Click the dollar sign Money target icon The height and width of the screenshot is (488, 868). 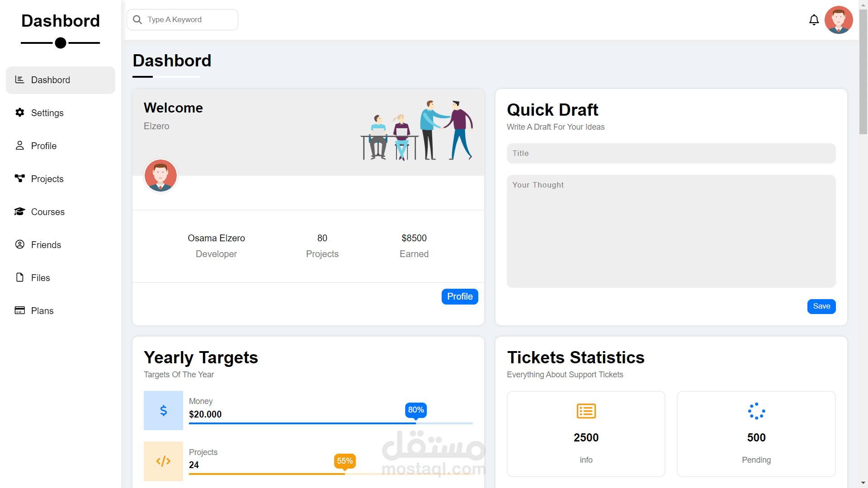pos(163,410)
